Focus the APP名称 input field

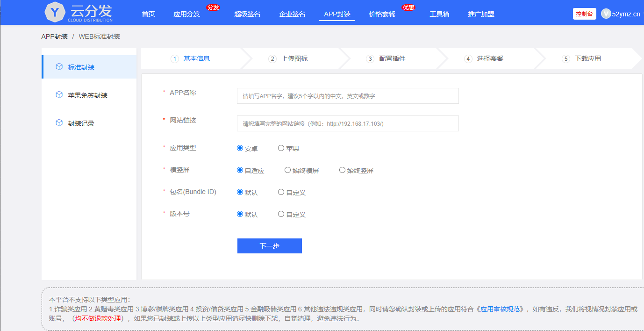(x=348, y=96)
